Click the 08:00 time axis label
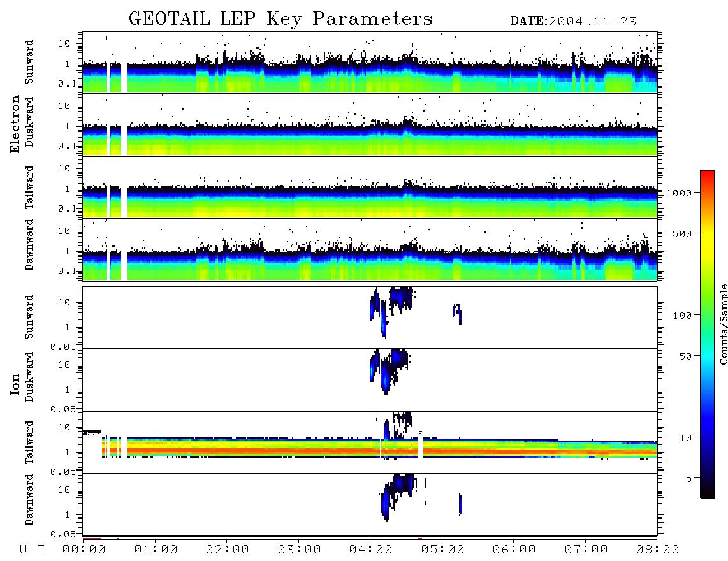 tap(658, 550)
